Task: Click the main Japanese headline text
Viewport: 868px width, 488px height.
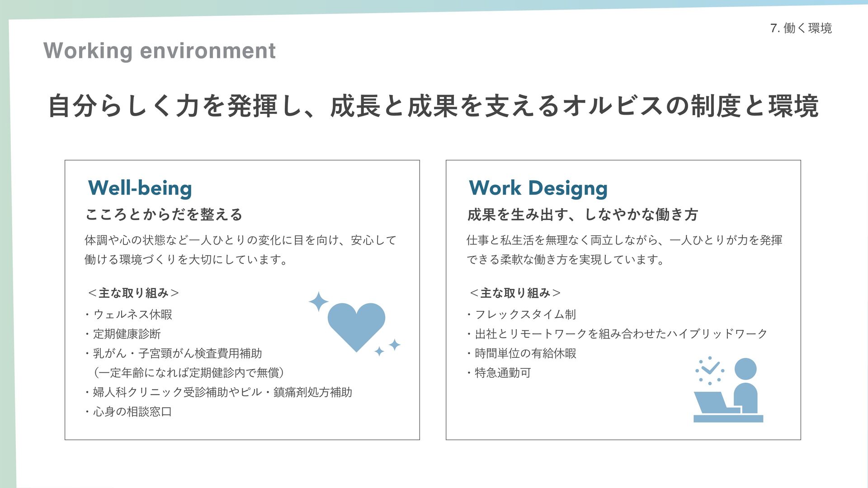Action: tap(433, 106)
